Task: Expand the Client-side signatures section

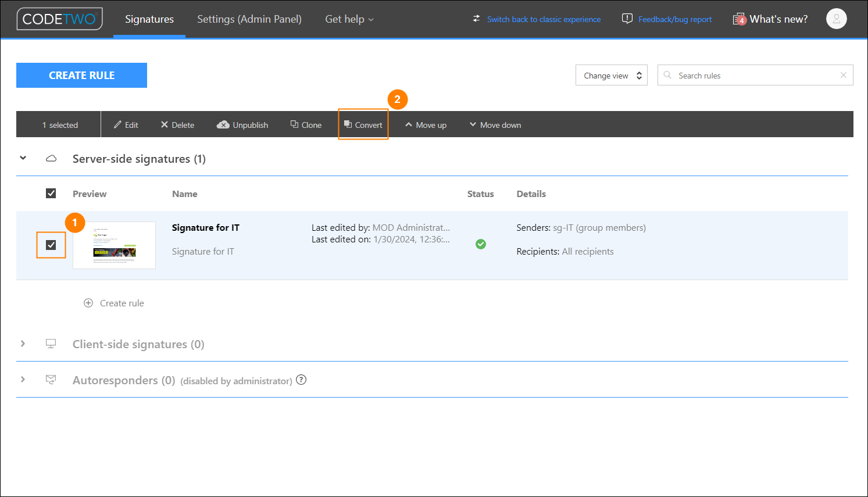Action: (23, 344)
